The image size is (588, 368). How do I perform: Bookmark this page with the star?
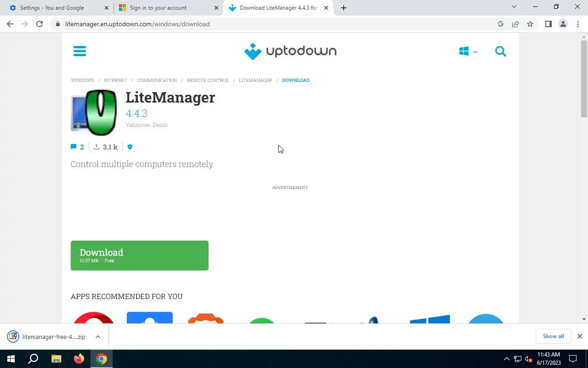click(530, 24)
